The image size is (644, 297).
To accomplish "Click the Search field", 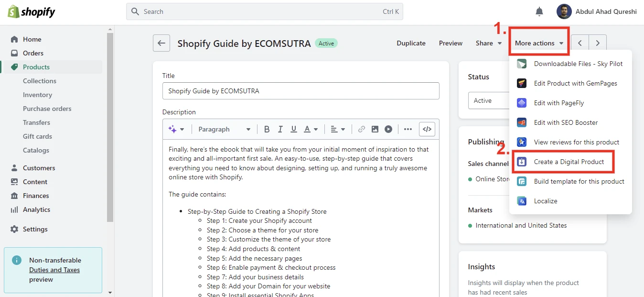I will (x=265, y=11).
